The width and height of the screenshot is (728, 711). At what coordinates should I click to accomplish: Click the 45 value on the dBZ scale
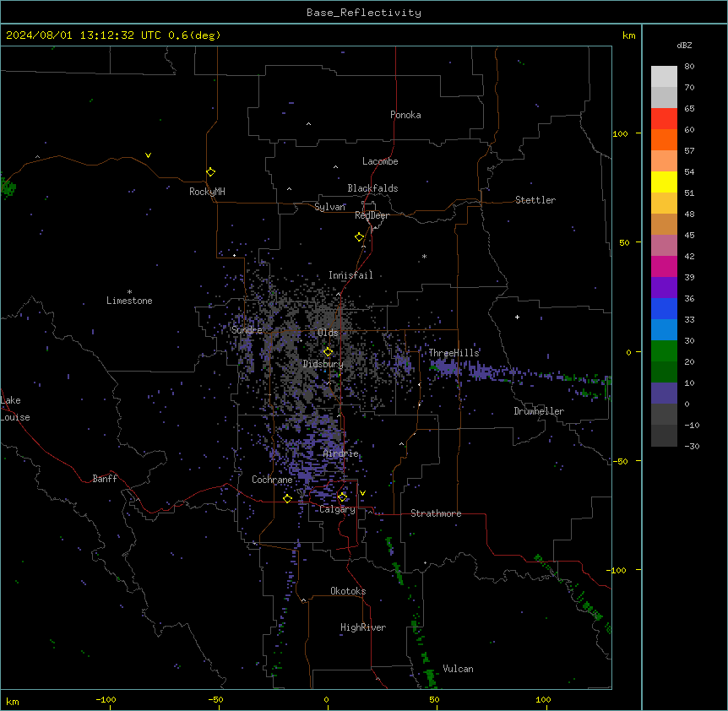(x=689, y=236)
